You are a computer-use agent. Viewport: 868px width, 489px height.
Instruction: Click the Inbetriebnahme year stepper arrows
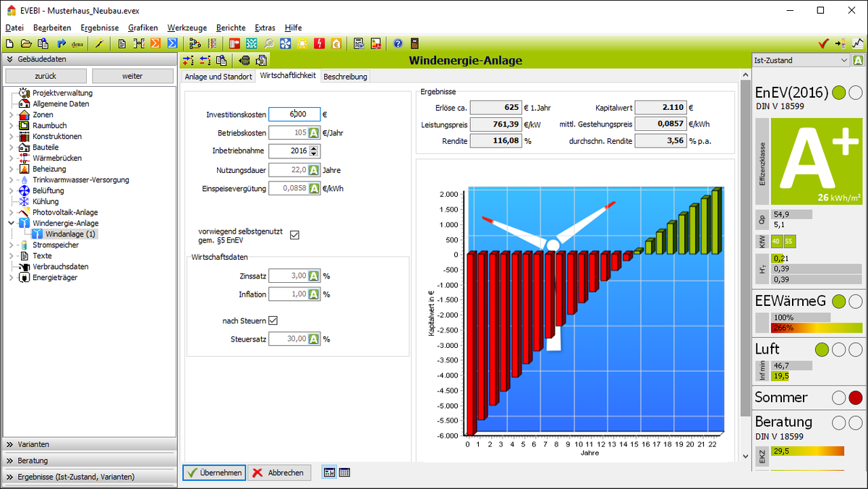click(314, 151)
